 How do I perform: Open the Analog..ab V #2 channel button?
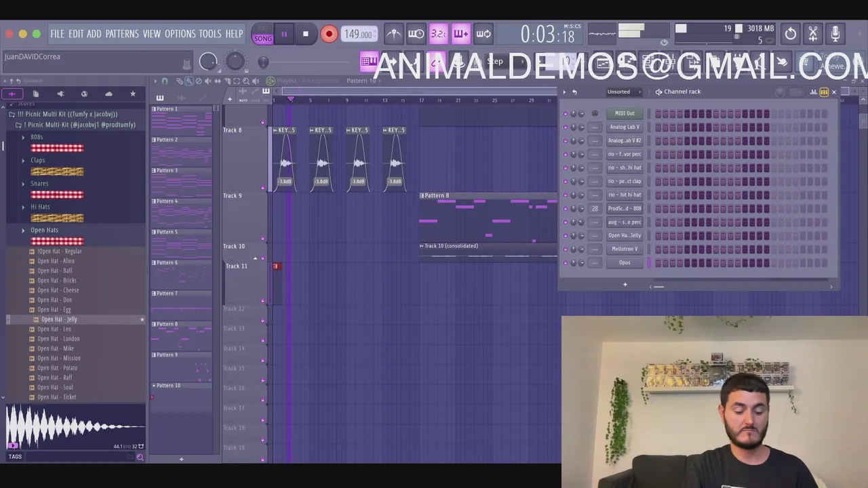[625, 141]
